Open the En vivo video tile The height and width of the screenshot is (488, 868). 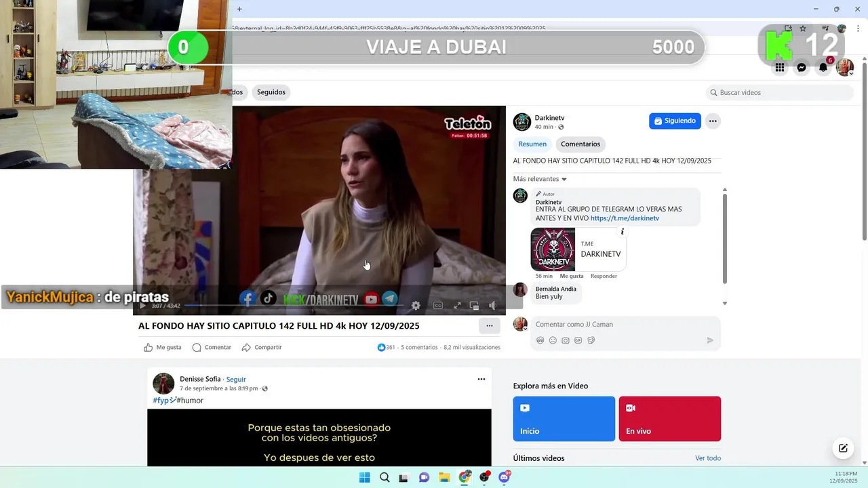point(670,419)
